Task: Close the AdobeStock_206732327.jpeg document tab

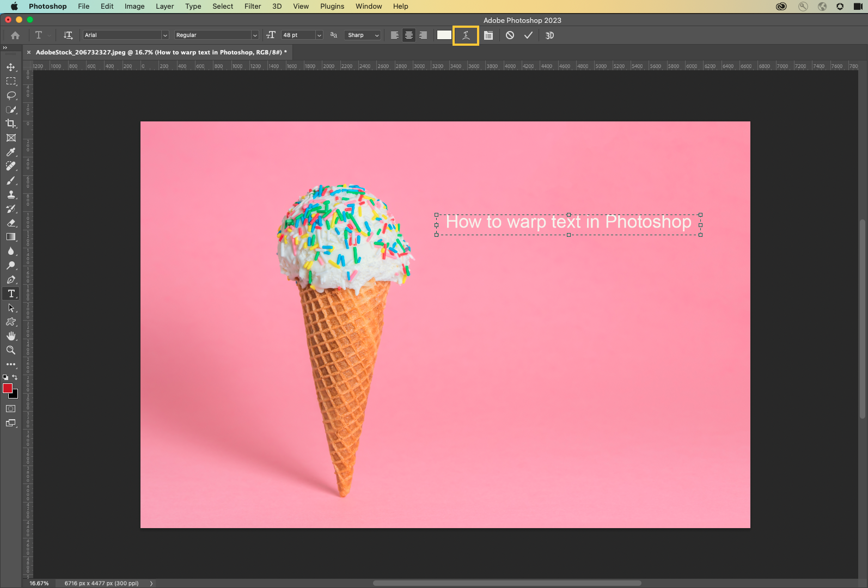Action: [x=29, y=52]
